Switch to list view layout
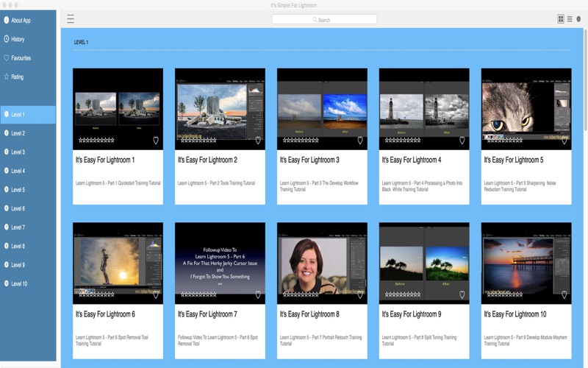588x368 pixels. (570, 19)
